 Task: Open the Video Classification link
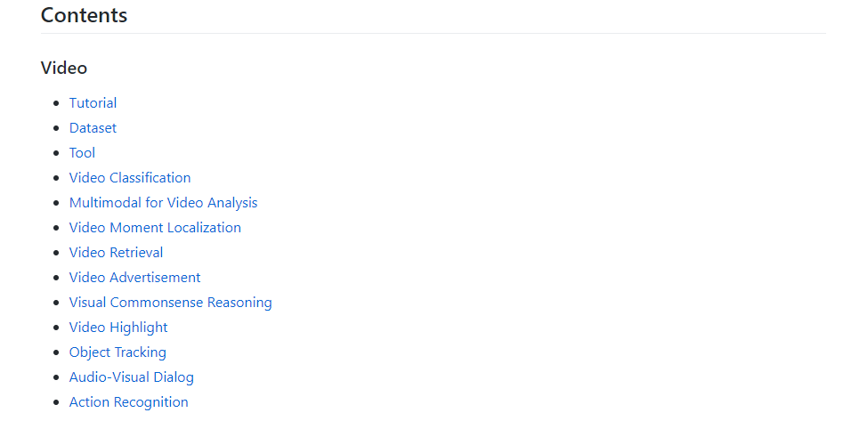point(130,178)
